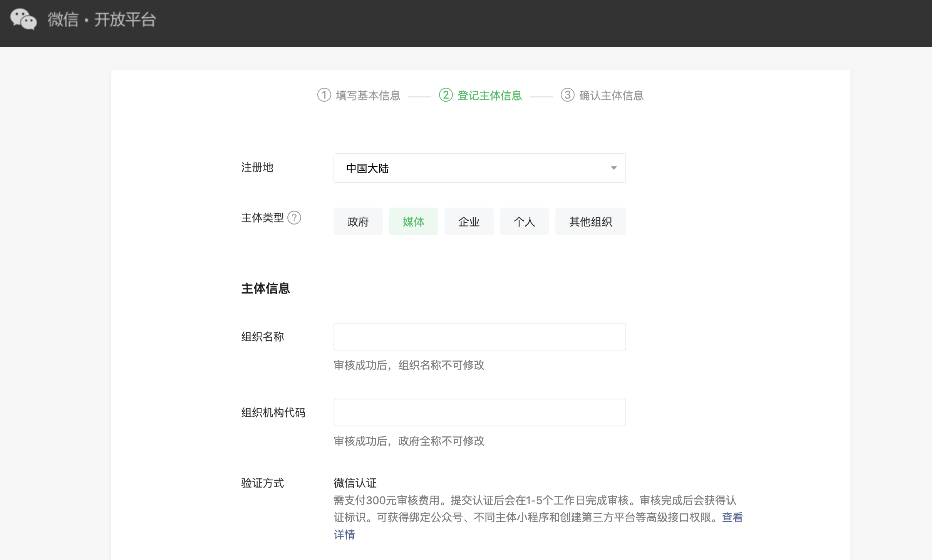932x560 pixels.
Task: Focus the 组织名称 input field
Action: pos(479,337)
